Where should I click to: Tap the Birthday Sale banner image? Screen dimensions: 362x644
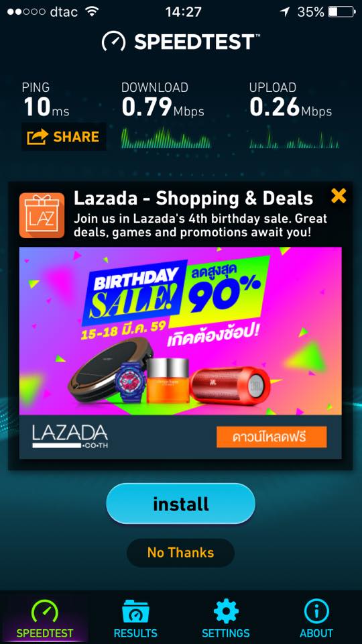[180, 331]
